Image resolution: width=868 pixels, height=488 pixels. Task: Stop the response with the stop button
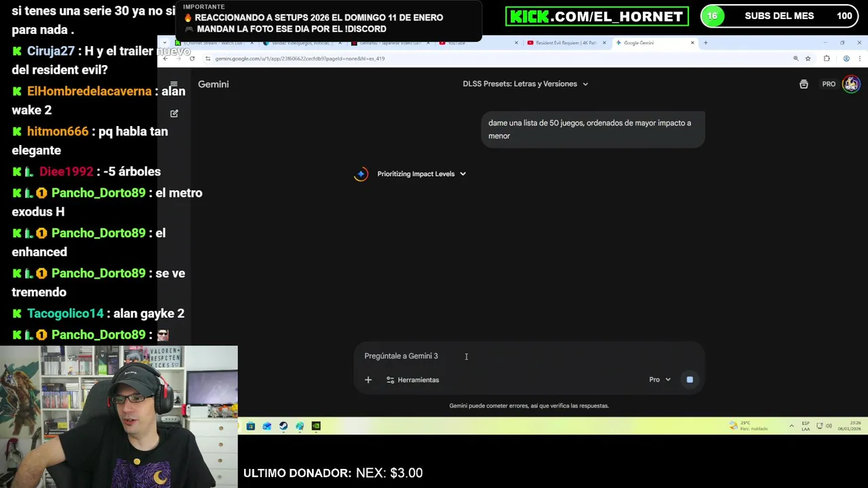coord(690,380)
